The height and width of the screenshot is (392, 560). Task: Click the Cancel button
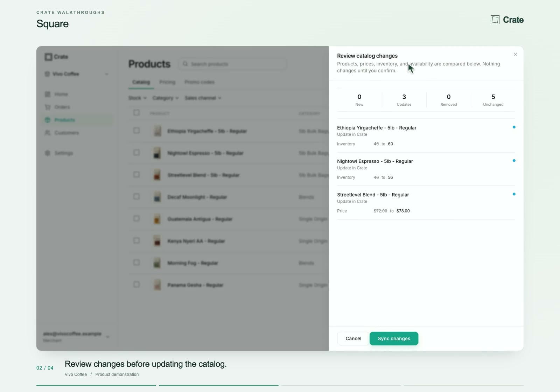coord(353,338)
